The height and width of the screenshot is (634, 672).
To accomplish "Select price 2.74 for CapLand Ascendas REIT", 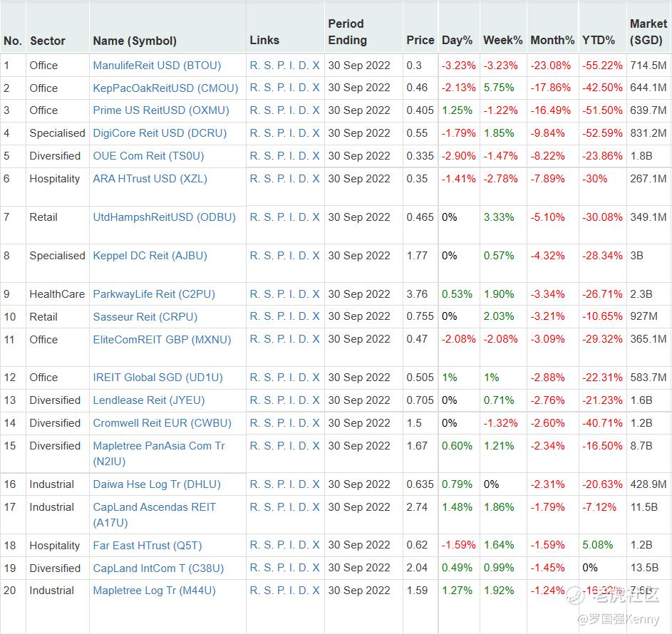I will click(417, 507).
